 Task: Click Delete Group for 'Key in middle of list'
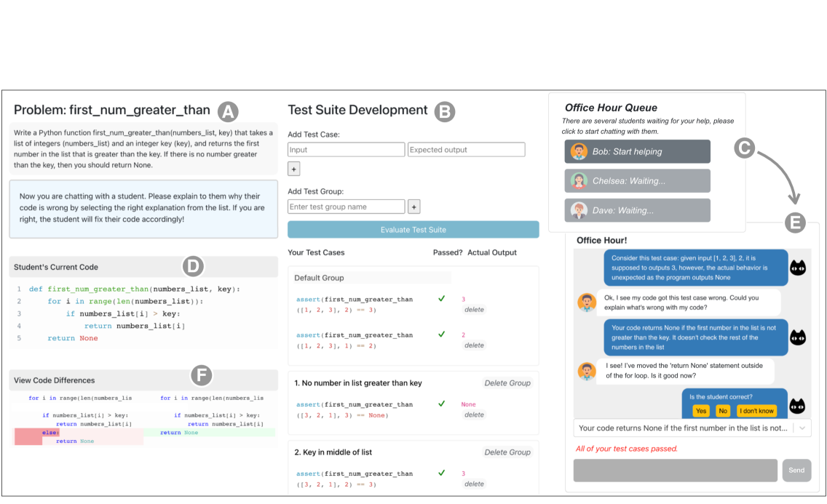point(507,452)
